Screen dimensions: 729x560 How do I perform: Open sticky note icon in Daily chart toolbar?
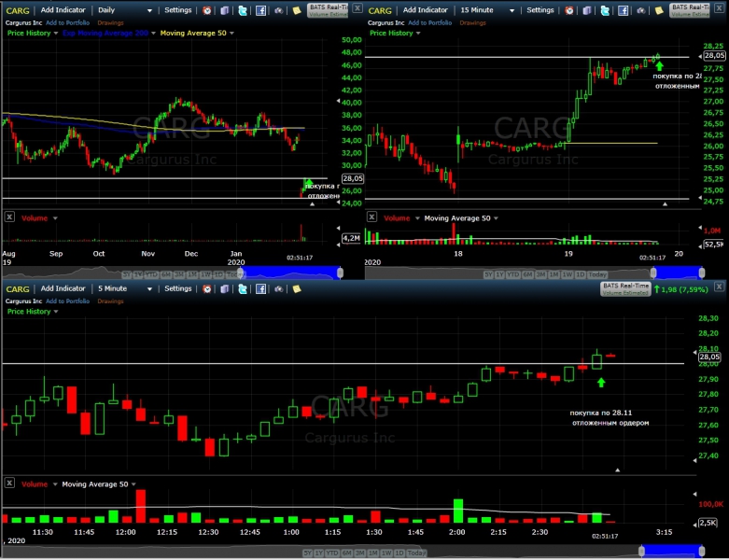(297, 10)
